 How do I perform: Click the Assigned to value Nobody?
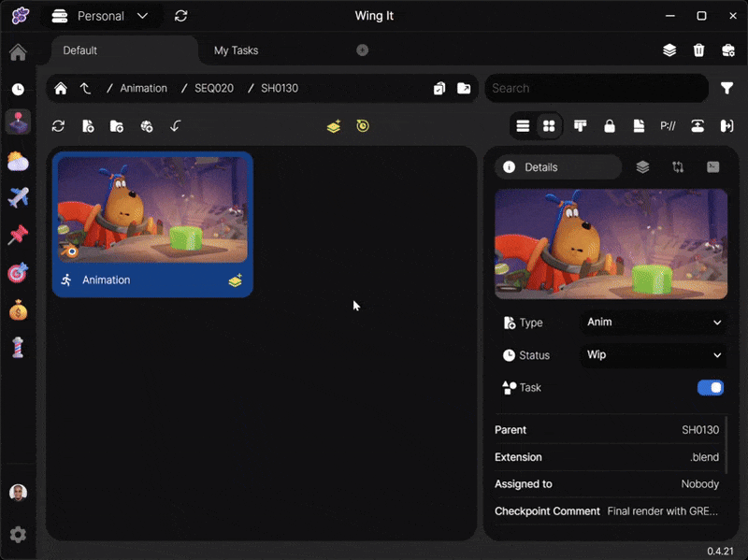(x=699, y=484)
